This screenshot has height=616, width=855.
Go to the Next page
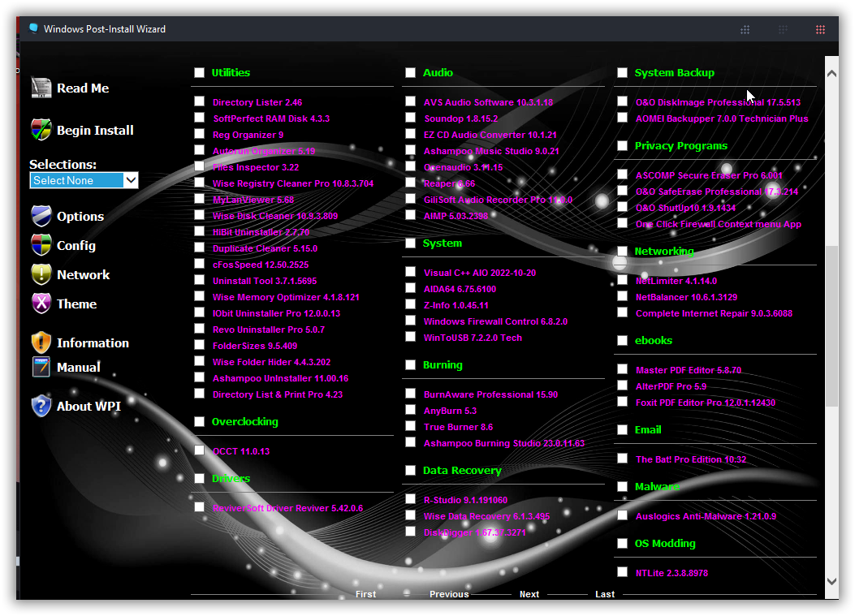(529, 594)
